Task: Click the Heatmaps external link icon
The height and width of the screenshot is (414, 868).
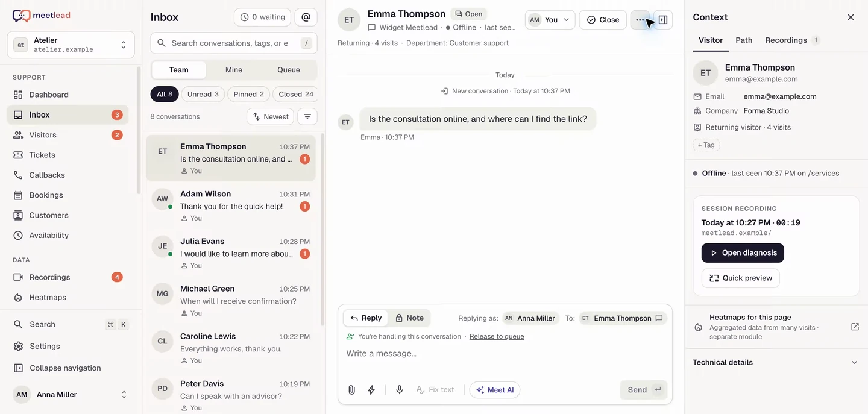Action: 855,327
